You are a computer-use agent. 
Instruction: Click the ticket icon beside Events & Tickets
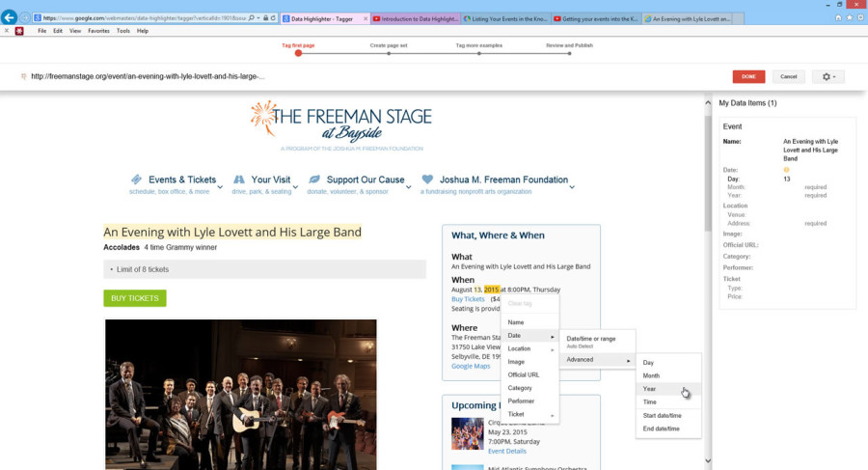tap(136, 179)
